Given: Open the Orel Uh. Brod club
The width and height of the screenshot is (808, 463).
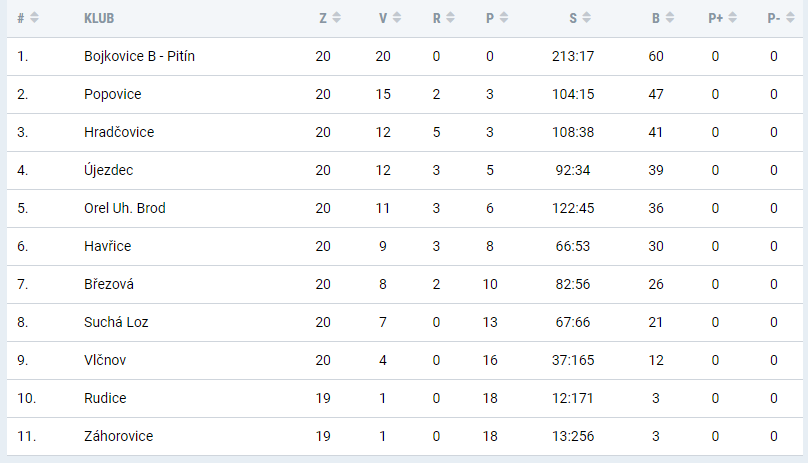Looking at the screenshot, I should [125, 208].
